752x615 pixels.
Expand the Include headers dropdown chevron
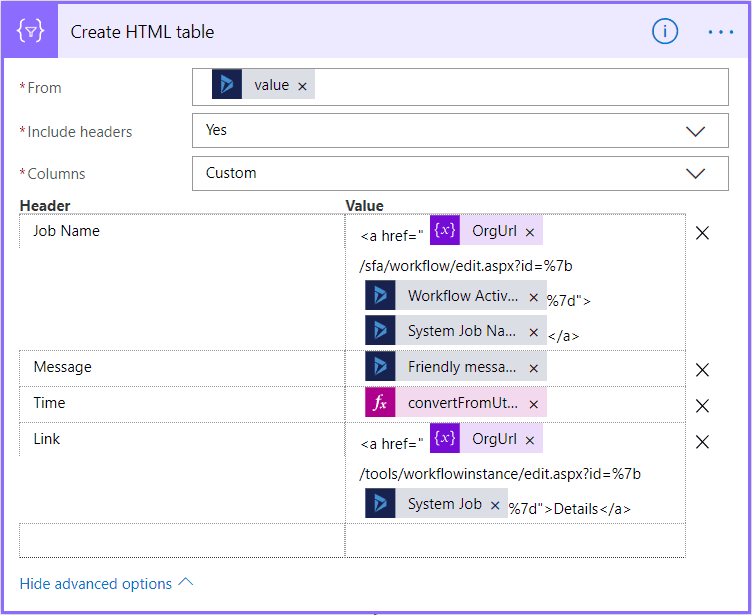click(695, 131)
